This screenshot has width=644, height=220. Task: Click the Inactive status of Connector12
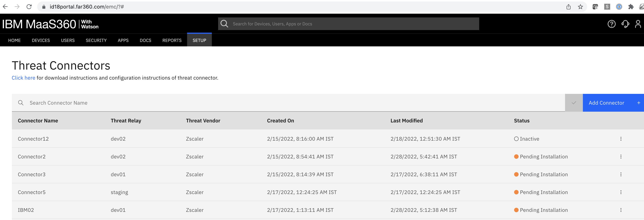click(x=527, y=139)
